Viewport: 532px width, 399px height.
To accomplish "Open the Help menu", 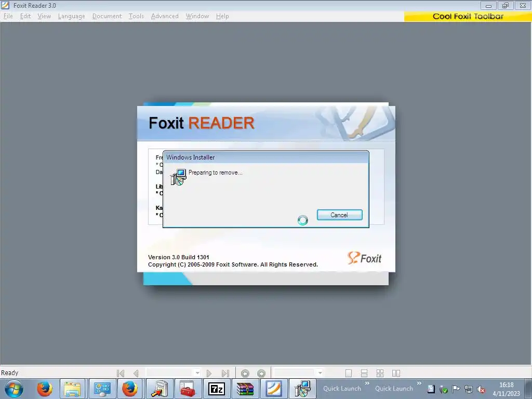I will tap(222, 16).
